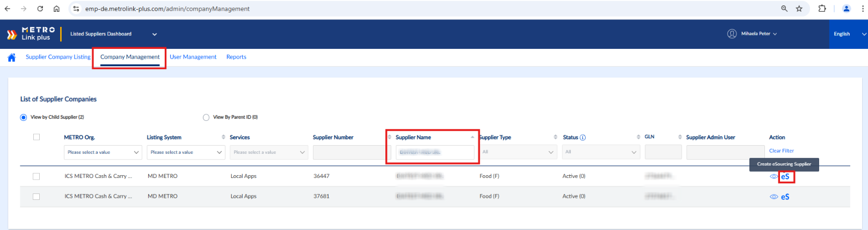Screen dimensions: 868x230
Task: Click METRO Org. column header
Action: click(79, 138)
